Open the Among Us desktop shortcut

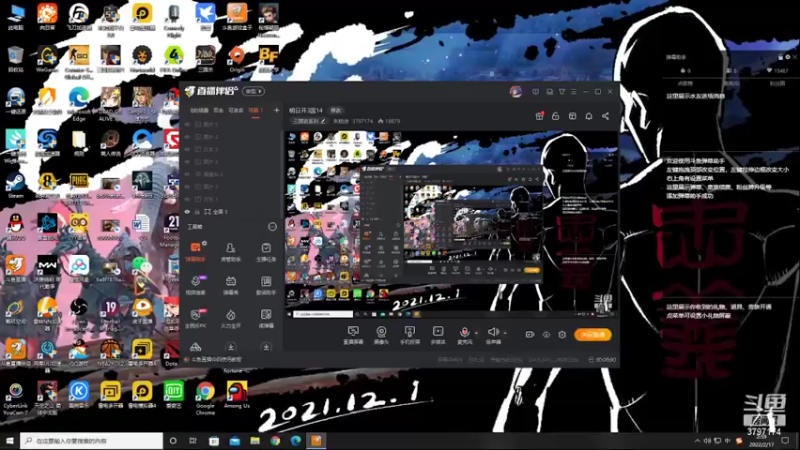click(237, 394)
